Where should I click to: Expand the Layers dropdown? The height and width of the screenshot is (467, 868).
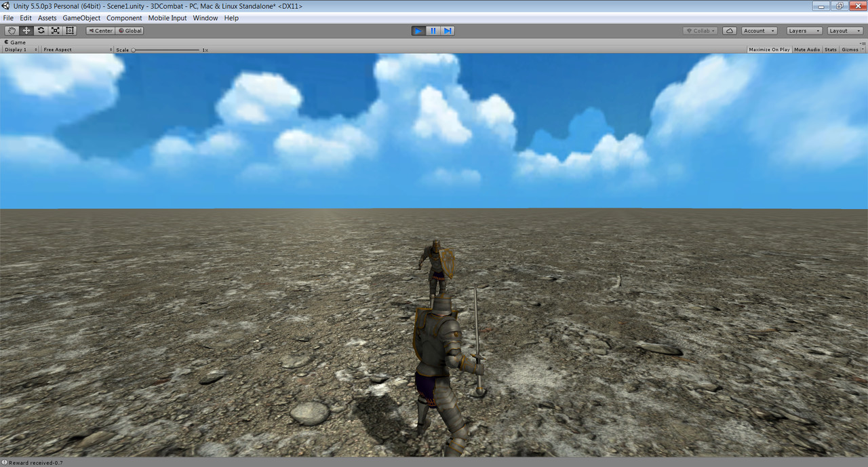804,31
